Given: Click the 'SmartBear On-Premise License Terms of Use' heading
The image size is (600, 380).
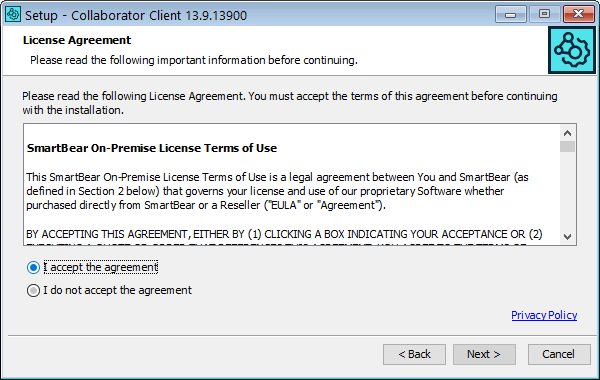Looking at the screenshot, I should 152,148.
